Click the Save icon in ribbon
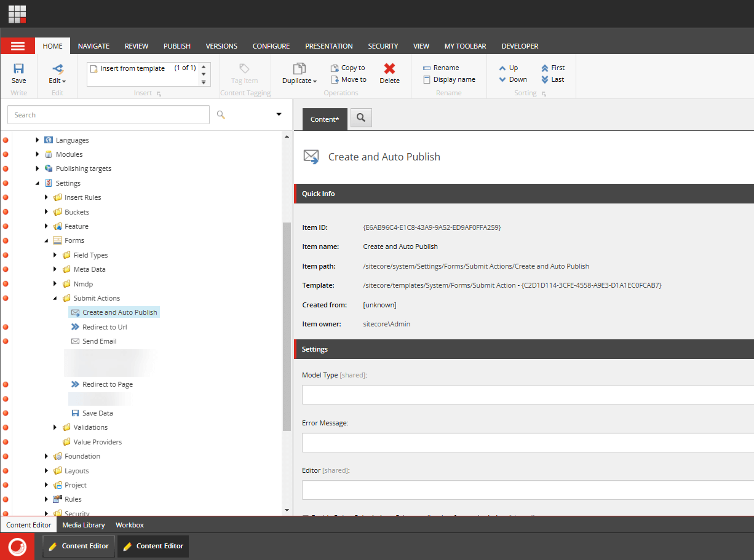This screenshot has width=754, height=560. (x=18, y=69)
